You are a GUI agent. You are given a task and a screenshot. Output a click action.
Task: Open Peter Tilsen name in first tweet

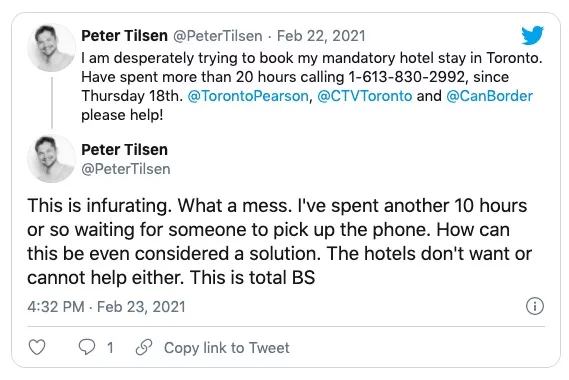(124, 36)
